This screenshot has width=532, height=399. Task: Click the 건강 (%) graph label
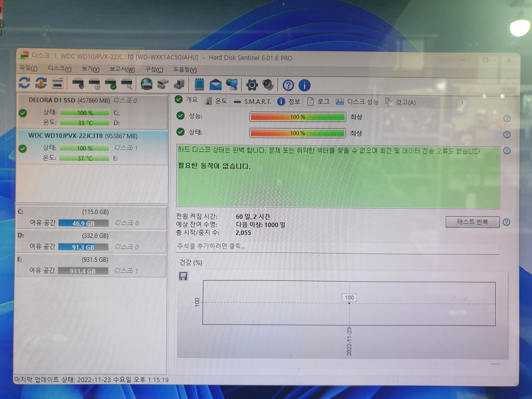click(x=191, y=262)
